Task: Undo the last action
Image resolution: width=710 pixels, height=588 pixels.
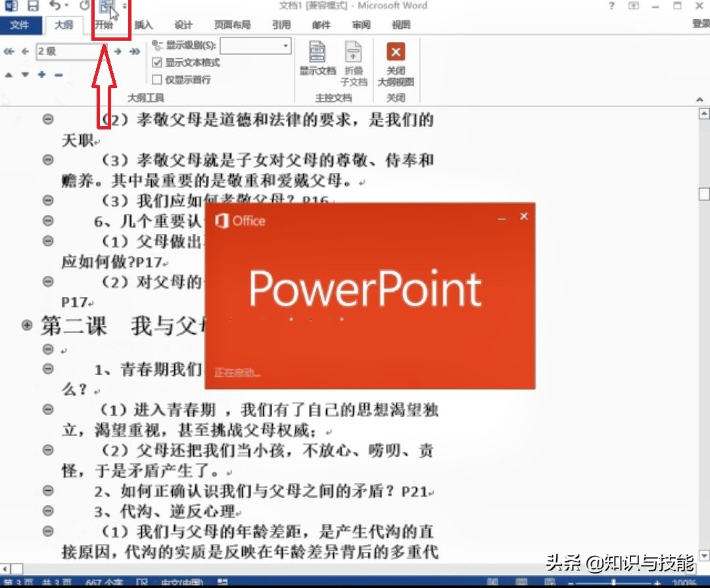Action: 55,5
